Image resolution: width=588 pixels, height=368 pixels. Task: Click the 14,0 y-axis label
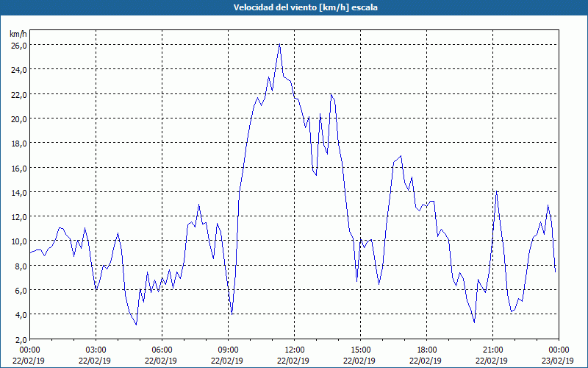19,193
